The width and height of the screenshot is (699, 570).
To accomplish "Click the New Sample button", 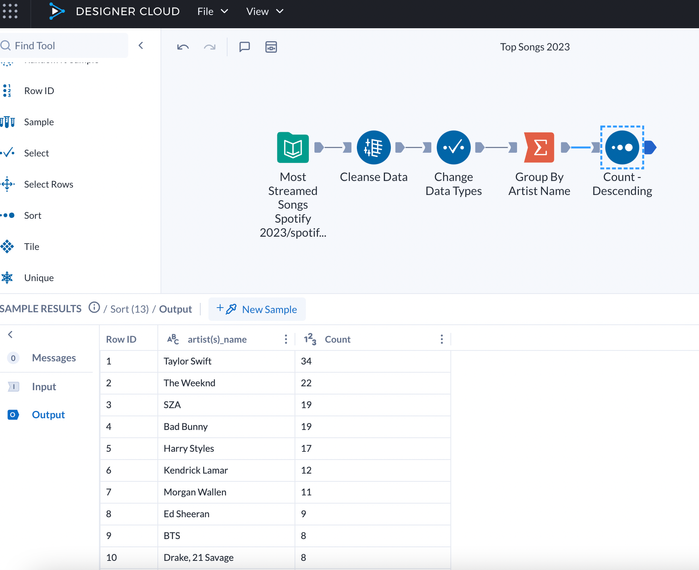I will [x=257, y=309].
